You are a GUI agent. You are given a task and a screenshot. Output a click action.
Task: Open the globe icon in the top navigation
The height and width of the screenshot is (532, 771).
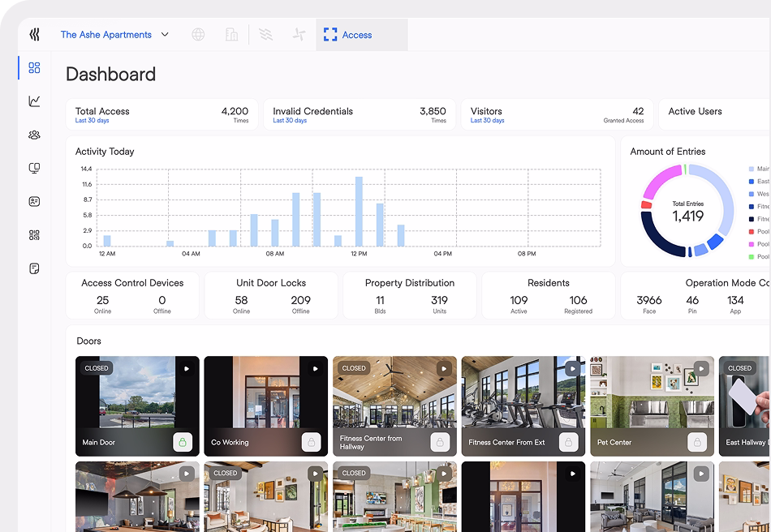point(198,34)
